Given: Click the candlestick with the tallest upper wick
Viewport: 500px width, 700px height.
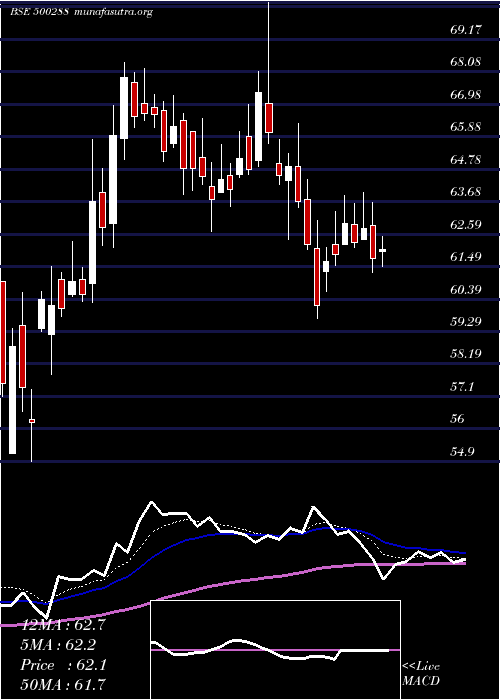Looking at the screenshot, I should coord(269,73).
